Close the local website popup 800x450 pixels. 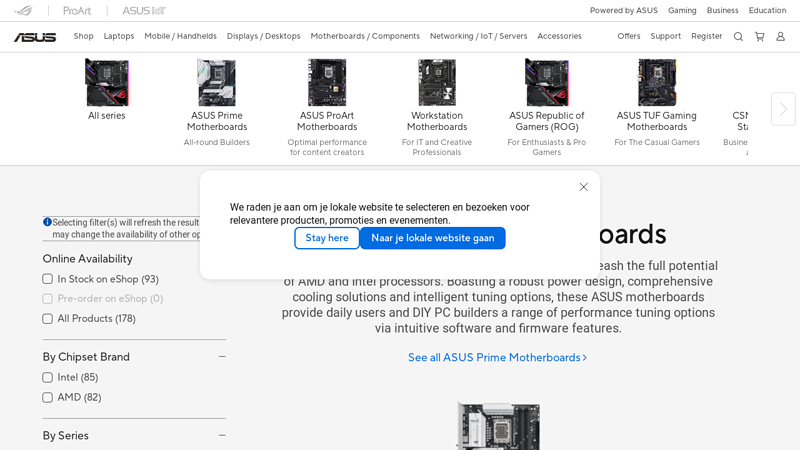pyautogui.click(x=584, y=187)
